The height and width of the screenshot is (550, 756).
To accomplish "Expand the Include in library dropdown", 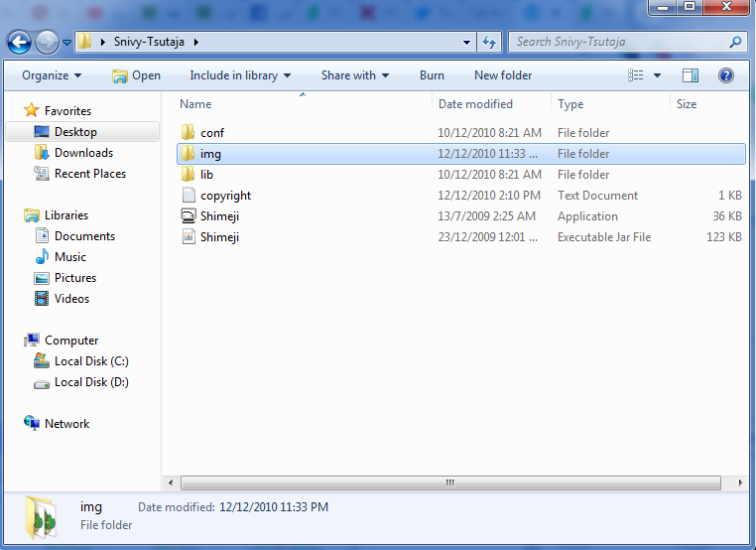I will tap(240, 75).
